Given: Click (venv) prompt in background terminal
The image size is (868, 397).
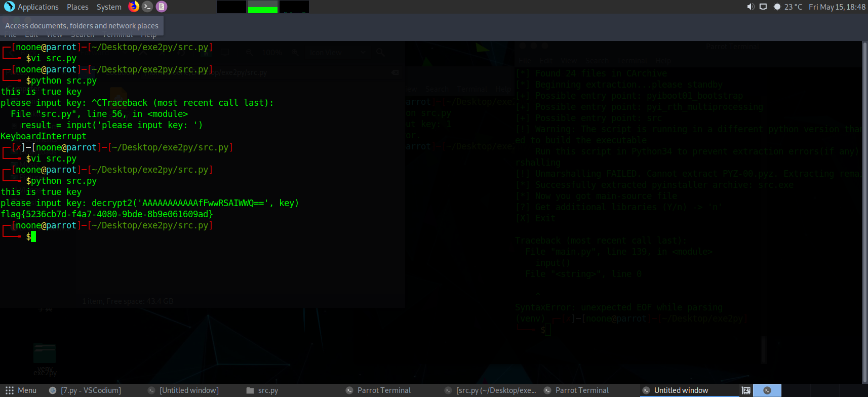Looking at the screenshot, I should point(530,319).
